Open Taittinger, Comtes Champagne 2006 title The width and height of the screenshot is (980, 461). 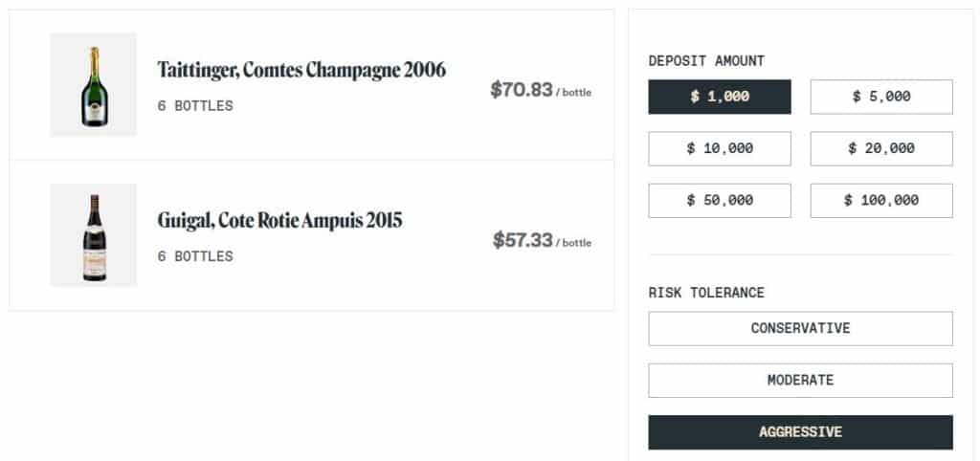point(301,70)
